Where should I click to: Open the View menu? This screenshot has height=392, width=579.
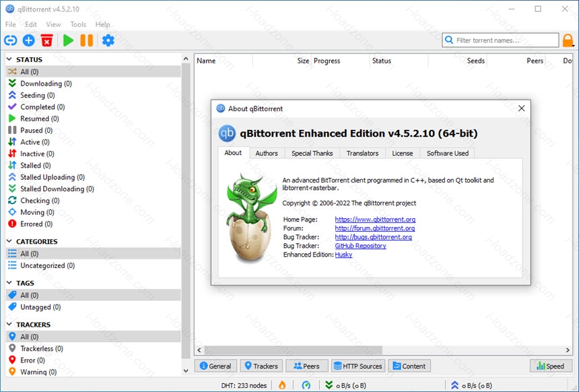(54, 24)
